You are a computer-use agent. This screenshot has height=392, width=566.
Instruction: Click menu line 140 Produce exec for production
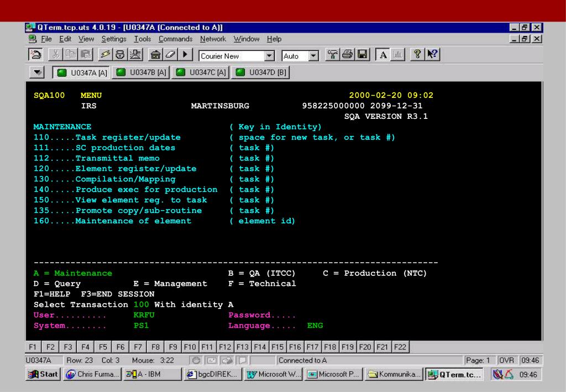coord(125,190)
